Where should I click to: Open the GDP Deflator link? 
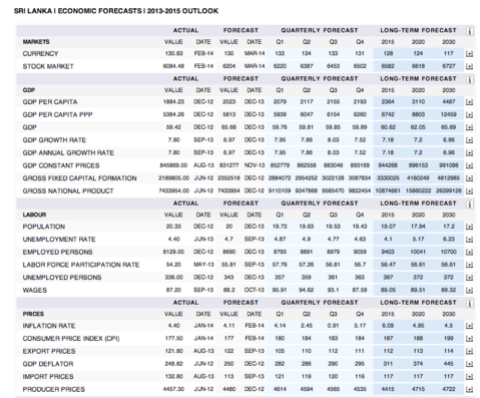click(48, 364)
